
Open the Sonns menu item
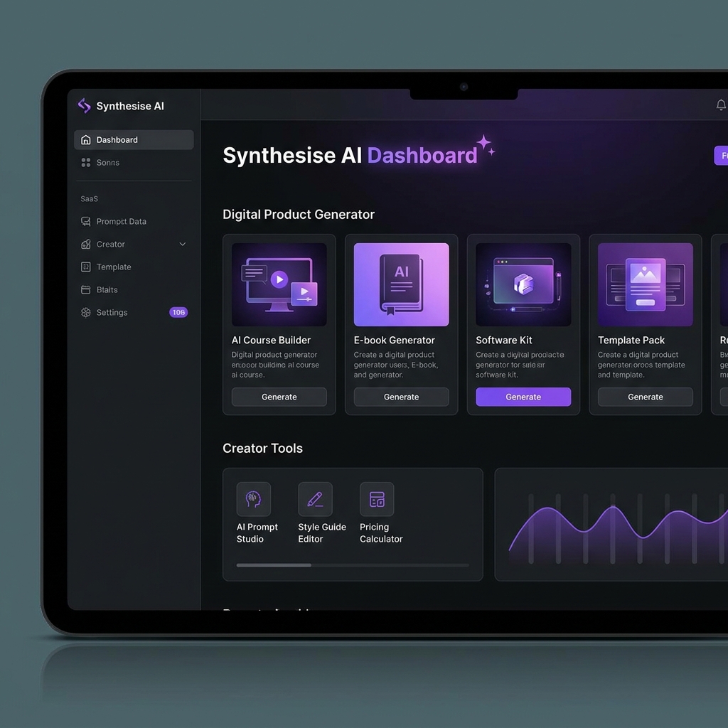click(134, 163)
